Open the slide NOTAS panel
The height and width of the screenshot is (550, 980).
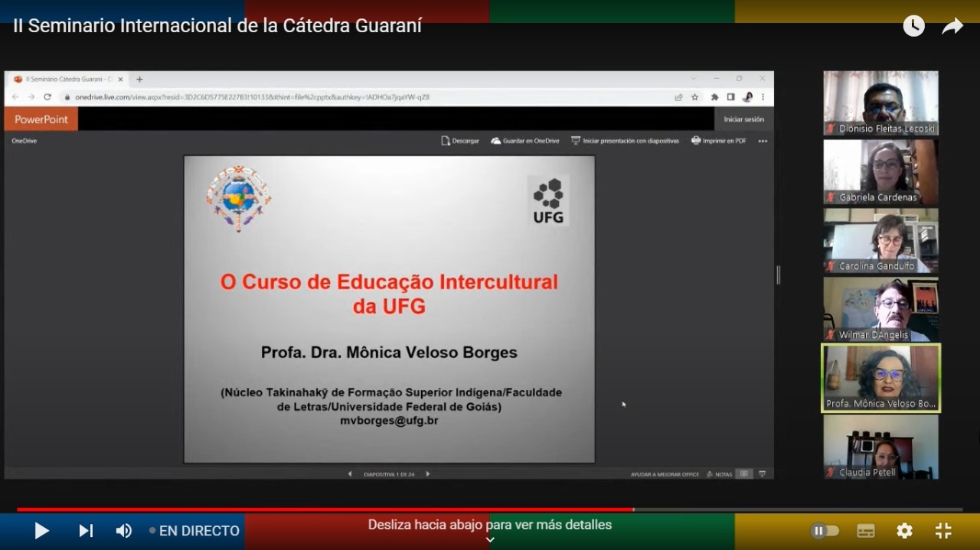click(720, 474)
